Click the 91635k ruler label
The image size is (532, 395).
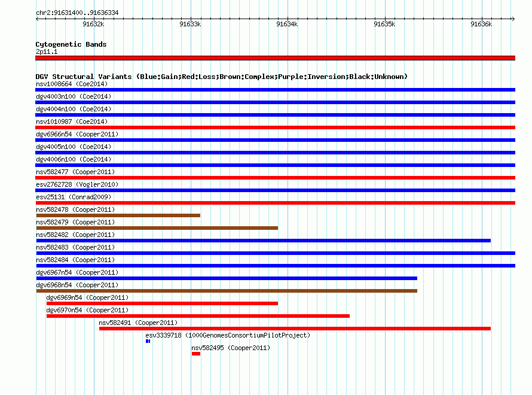coord(384,24)
